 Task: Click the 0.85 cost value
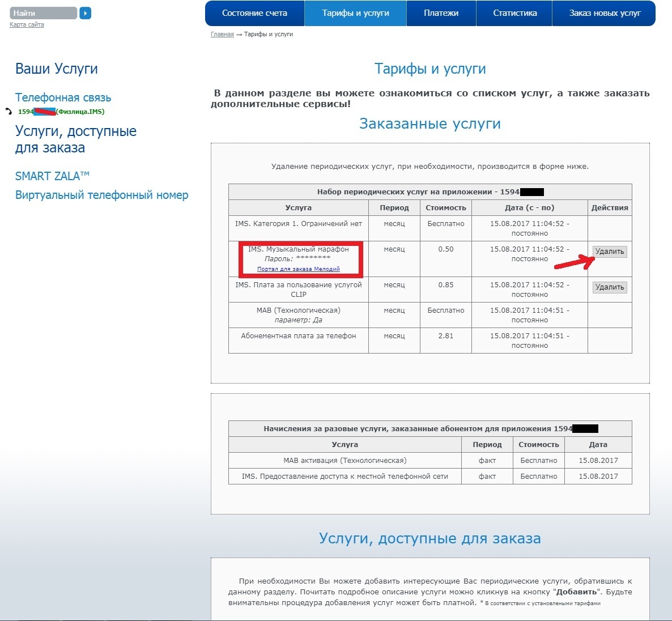pos(446,285)
